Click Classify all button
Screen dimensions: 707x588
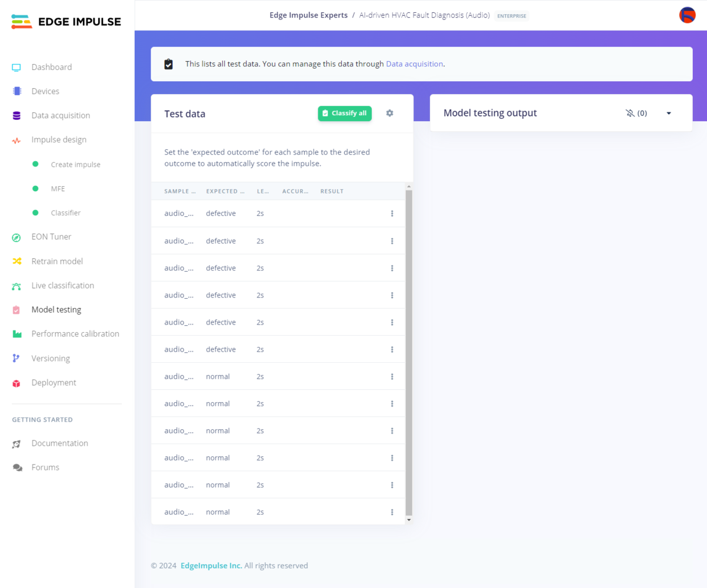click(x=345, y=113)
